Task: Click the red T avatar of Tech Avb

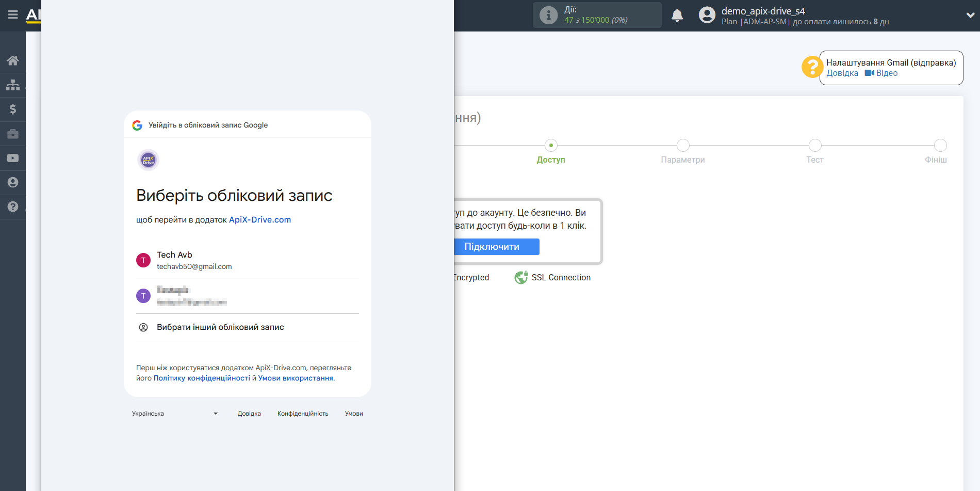Action: point(143,260)
